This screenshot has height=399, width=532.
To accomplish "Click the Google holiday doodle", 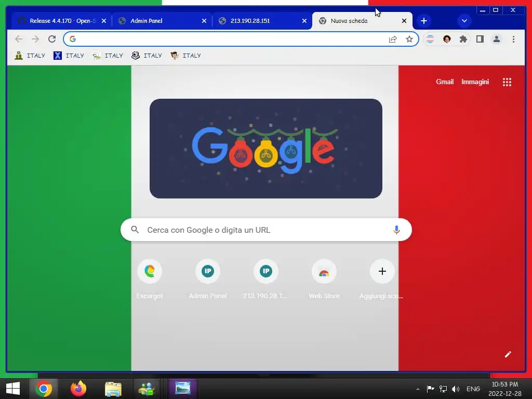I will pos(266,149).
